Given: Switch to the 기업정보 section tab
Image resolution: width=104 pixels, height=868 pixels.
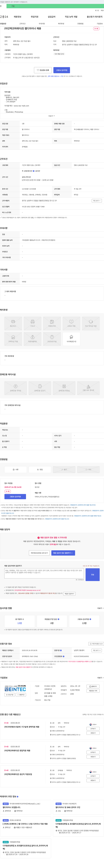Looking at the screenshot, I should click(x=100, y=24).
